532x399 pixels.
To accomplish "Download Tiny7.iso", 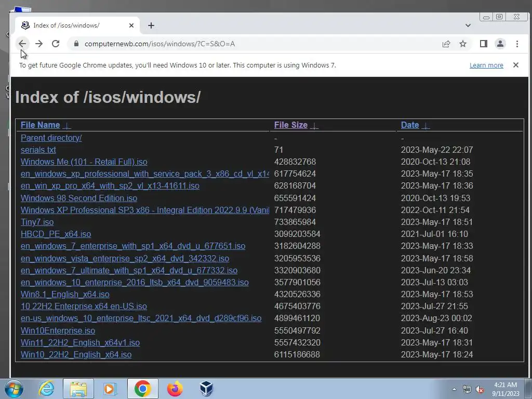I will pyautogui.click(x=37, y=222).
